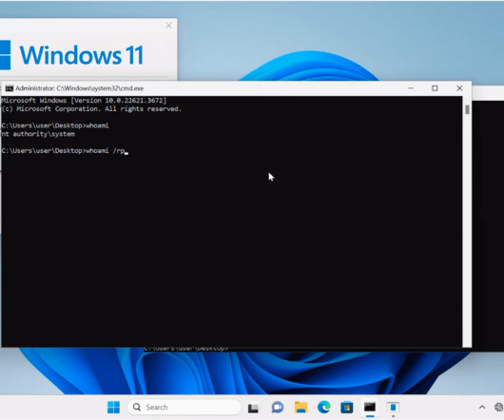Screen dimensions: 504x420
Task: Open the Windows Start menu
Action: click(113, 407)
